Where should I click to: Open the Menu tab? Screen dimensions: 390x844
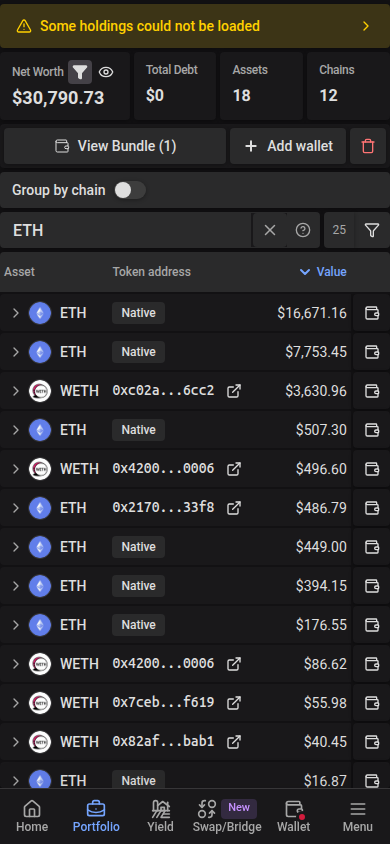tap(358, 817)
